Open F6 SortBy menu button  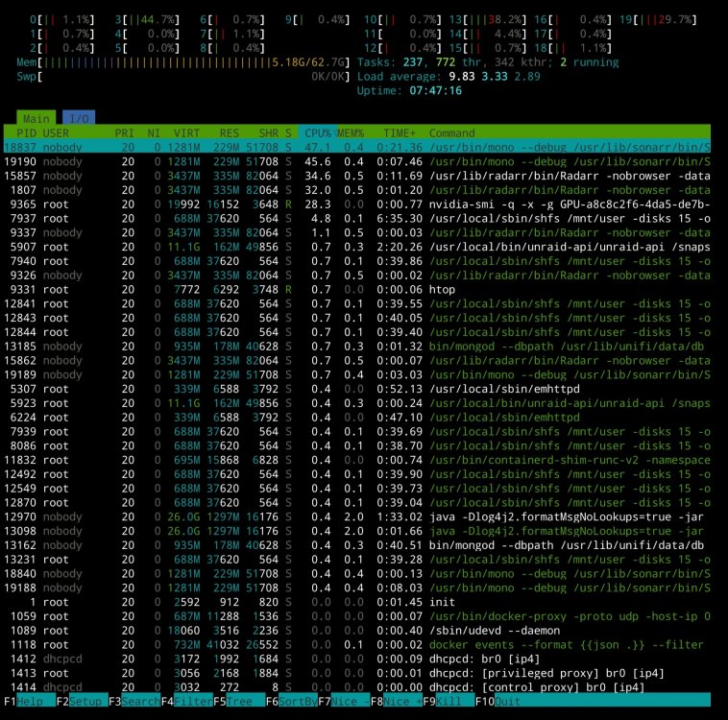pyautogui.click(x=292, y=701)
